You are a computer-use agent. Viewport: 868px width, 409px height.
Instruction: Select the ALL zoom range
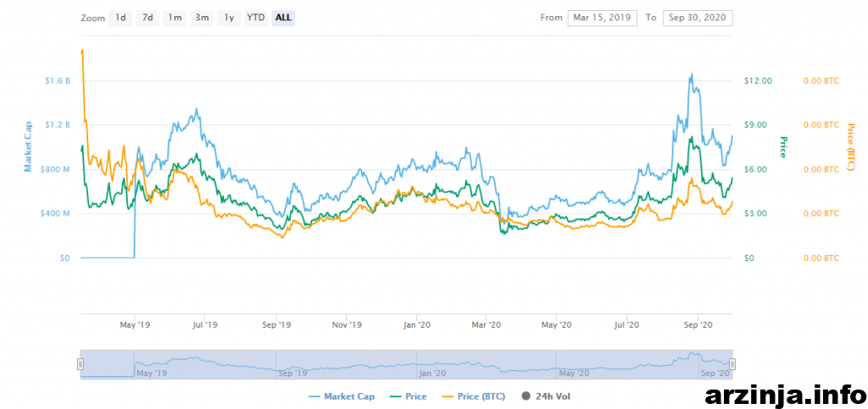(283, 18)
